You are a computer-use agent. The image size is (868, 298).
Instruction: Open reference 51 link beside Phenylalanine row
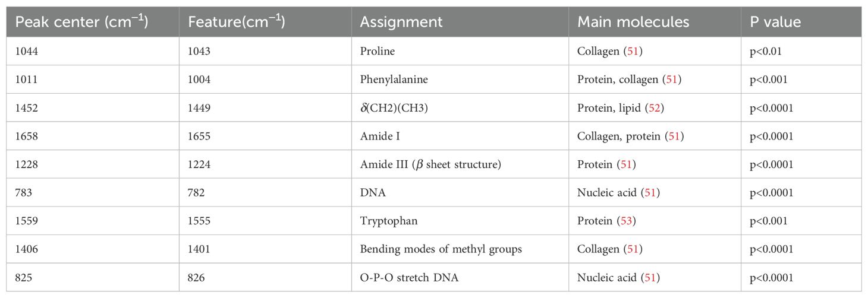(669, 79)
